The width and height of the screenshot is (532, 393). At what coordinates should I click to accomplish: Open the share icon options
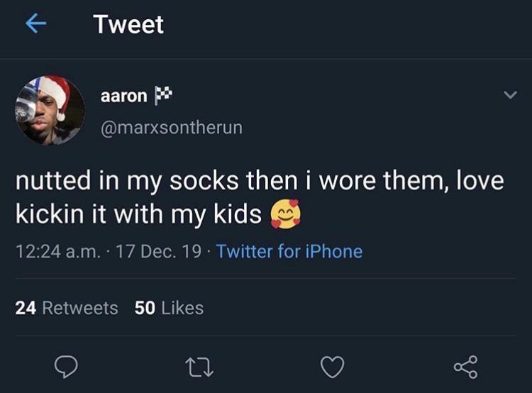pos(465,367)
